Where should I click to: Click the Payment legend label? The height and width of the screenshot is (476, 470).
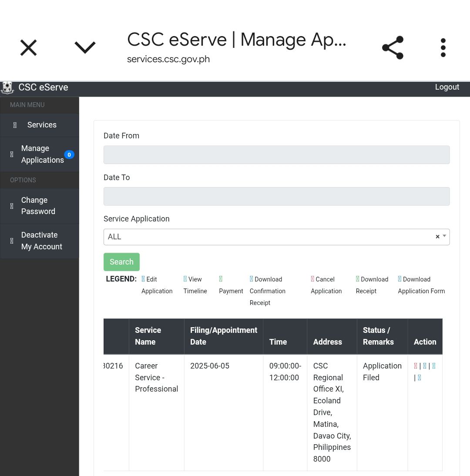coord(231,285)
